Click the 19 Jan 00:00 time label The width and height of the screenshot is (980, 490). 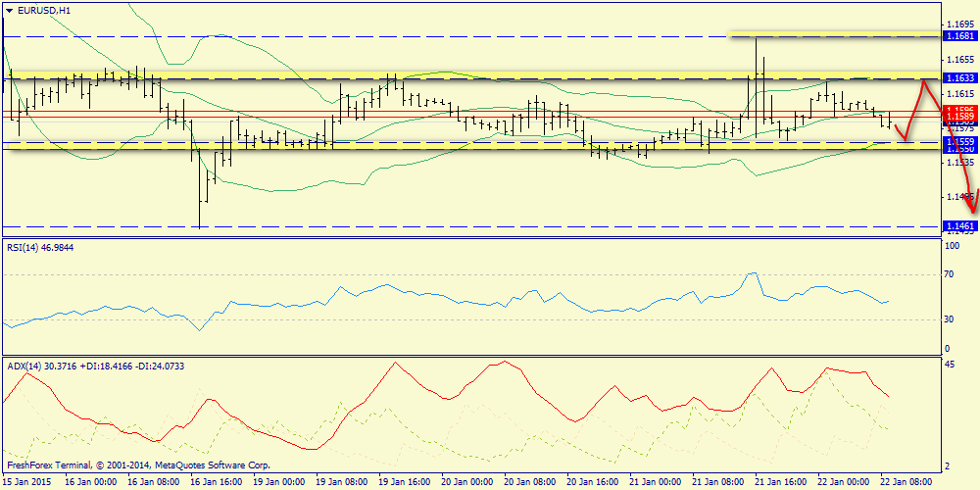(278, 482)
